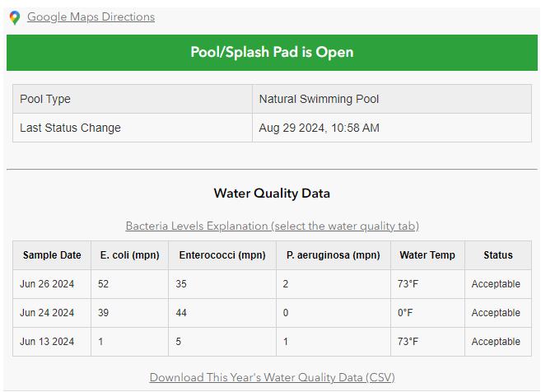541x392 pixels.
Task: Click the P. aeruginosa (mpn) column header
Action: [x=333, y=255]
